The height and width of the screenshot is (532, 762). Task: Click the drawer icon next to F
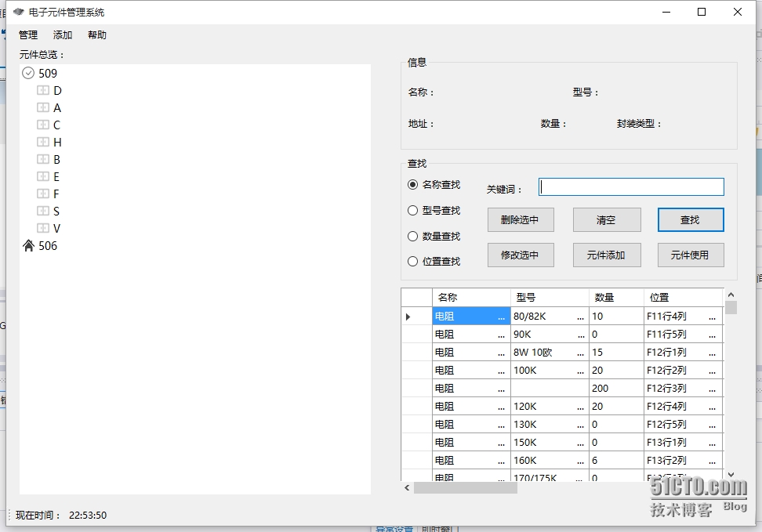[43, 194]
